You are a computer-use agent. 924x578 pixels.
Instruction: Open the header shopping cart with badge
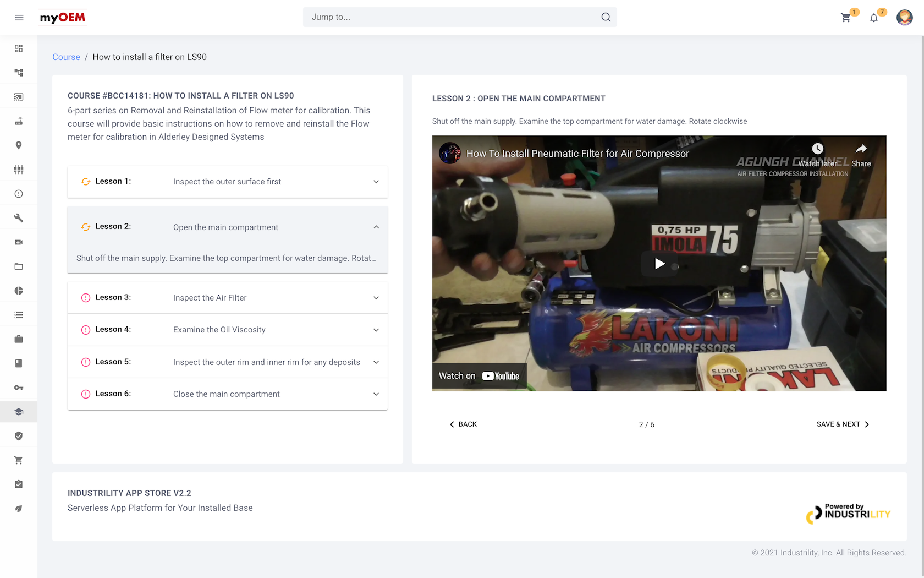click(x=846, y=18)
